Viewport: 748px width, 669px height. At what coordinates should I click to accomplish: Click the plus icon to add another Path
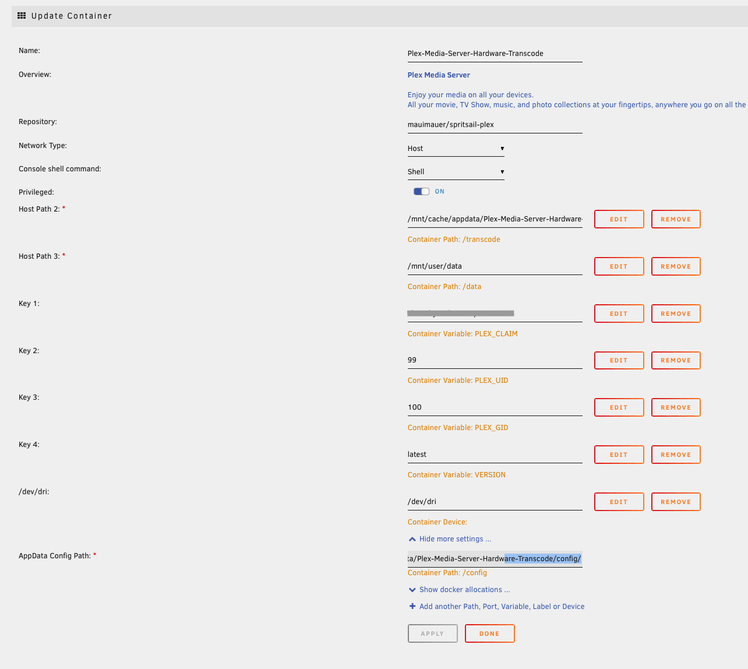click(413, 606)
